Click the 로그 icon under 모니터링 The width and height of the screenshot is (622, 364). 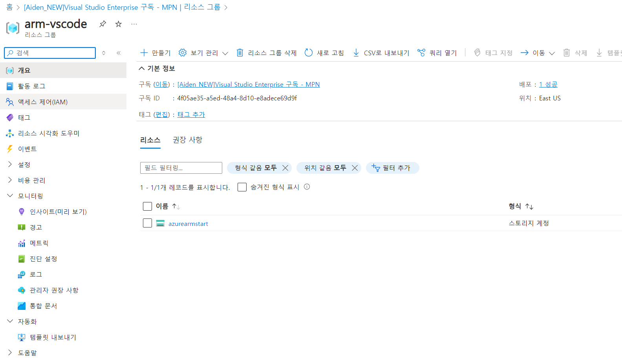coord(22,275)
